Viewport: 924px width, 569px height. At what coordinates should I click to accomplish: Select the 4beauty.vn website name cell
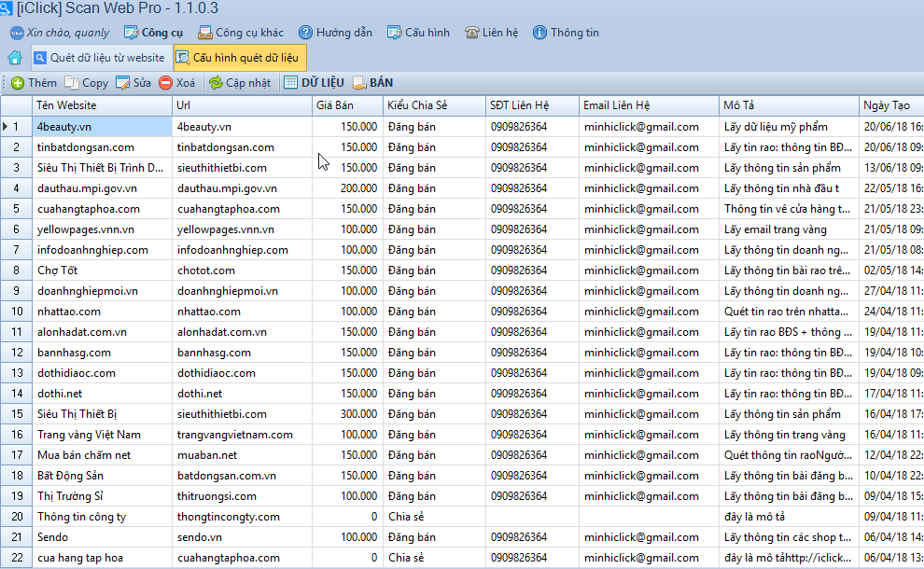coord(102,127)
